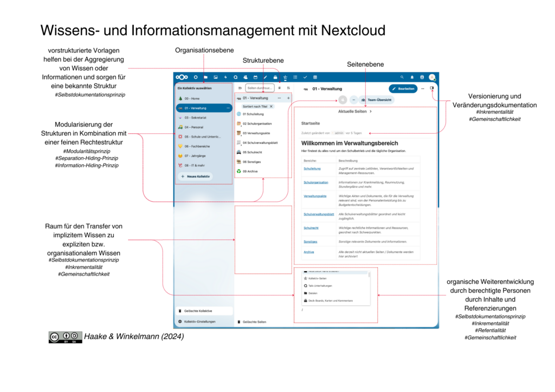This screenshot has width=555, height=392.
Task: Open the 06 Sonstiges page in the list
Action: [263, 162]
